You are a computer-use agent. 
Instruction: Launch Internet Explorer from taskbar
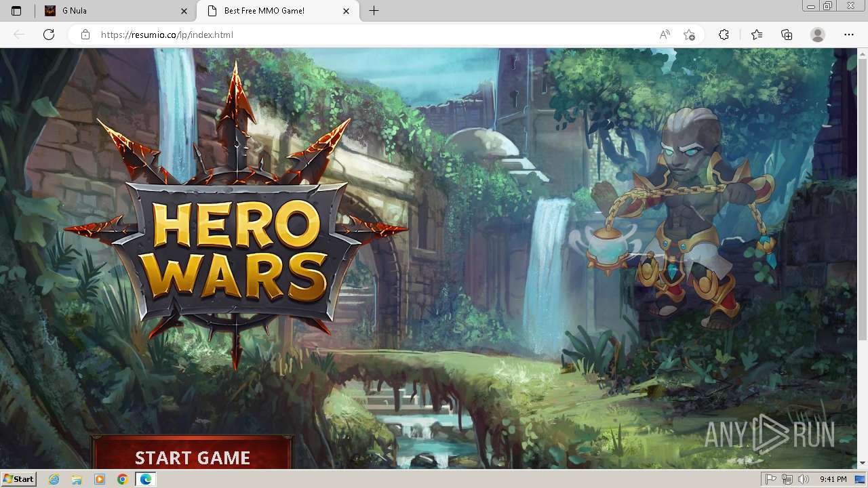point(54,479)
